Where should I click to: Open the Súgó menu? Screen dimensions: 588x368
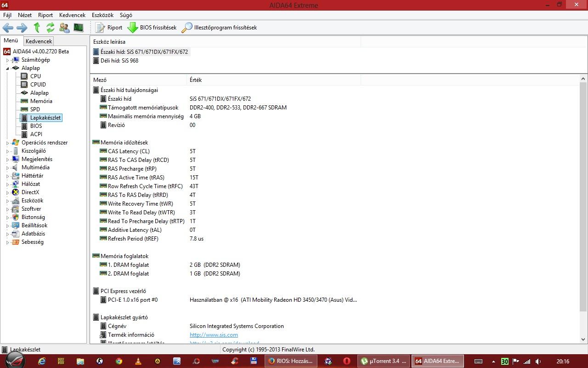126,15
